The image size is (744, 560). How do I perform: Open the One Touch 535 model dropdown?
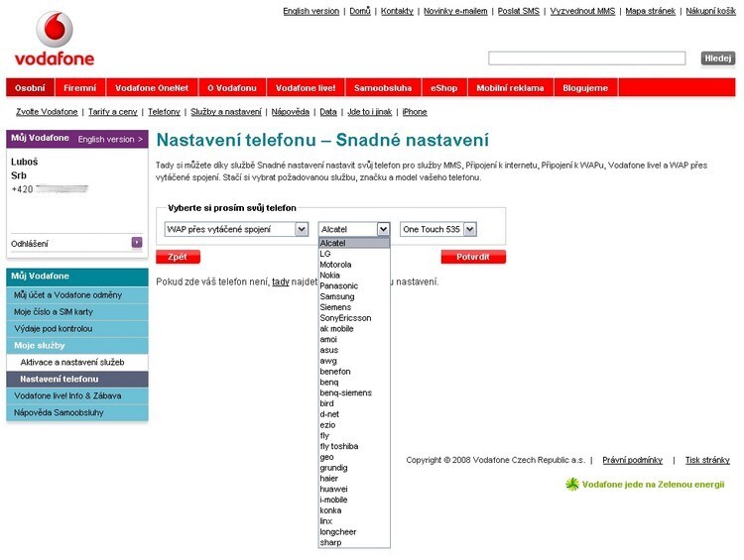click(437, 230)
